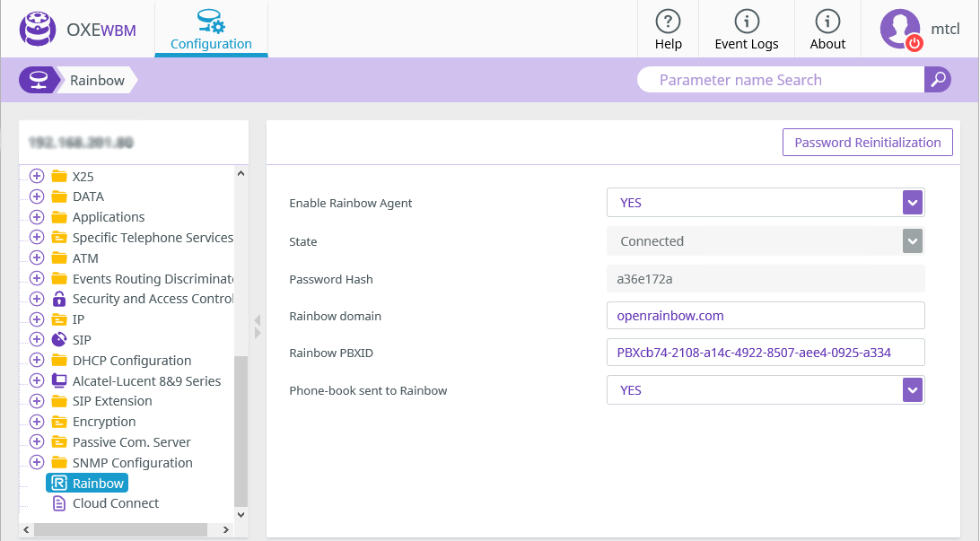The image size is (980, 541).
Task: Click the breadcrumb root network icon
Action: point(38,80)
